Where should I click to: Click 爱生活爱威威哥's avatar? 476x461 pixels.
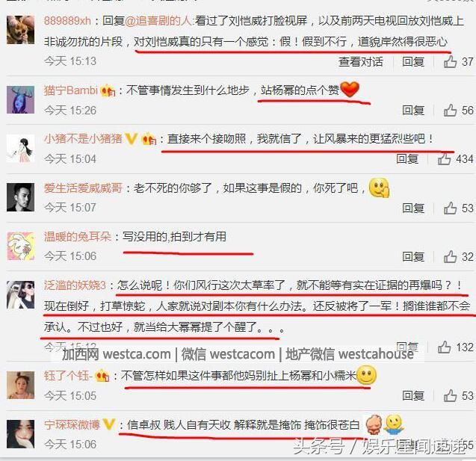click(x=21, y=197)
